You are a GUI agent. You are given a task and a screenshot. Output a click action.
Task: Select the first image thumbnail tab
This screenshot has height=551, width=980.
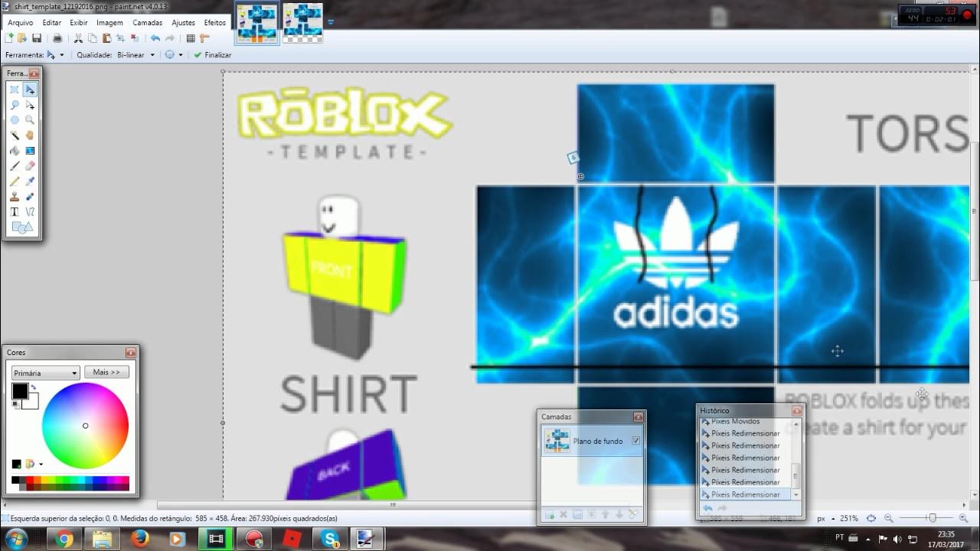pos(256,22)
